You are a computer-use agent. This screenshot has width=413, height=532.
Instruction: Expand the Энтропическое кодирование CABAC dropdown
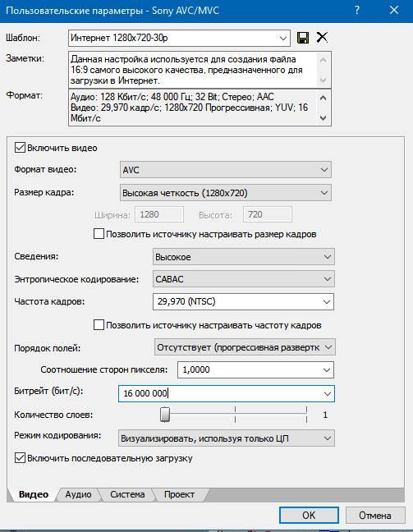point(243,279)
